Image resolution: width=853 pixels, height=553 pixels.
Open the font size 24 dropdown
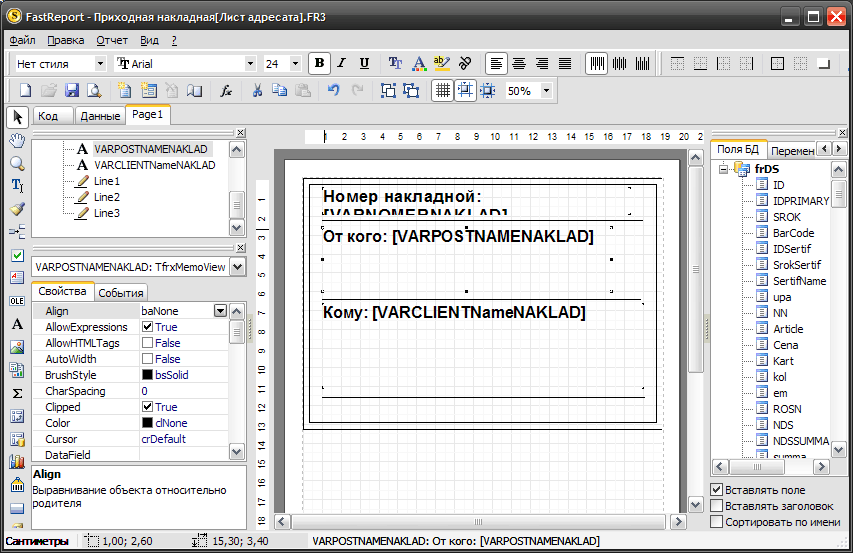coord(295,64)
